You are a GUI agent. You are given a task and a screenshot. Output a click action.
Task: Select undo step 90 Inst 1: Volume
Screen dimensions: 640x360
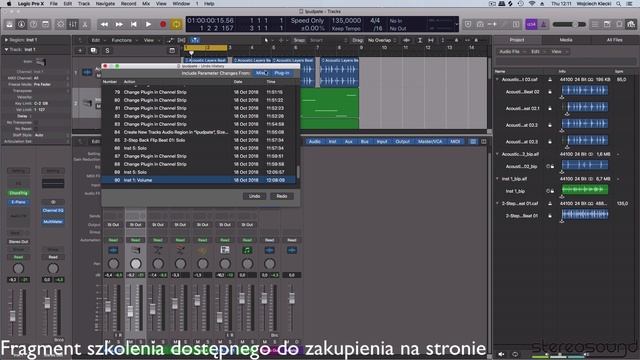(199, 180)
